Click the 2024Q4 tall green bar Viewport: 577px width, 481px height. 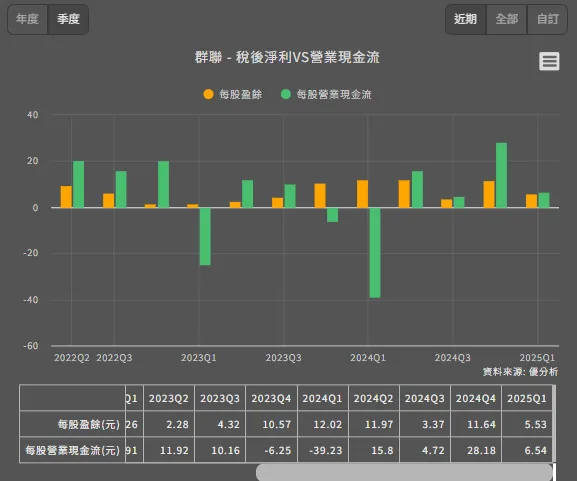(502, 175)
